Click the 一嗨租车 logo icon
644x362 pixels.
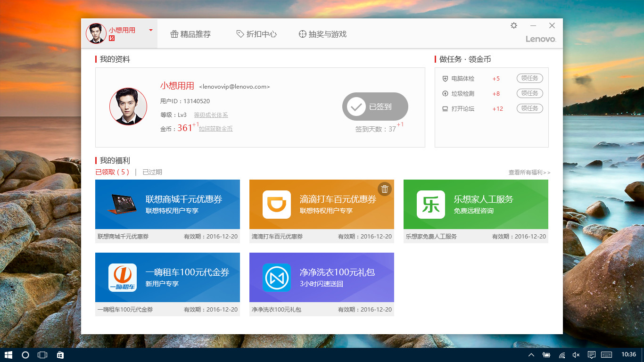click(123, 278)
